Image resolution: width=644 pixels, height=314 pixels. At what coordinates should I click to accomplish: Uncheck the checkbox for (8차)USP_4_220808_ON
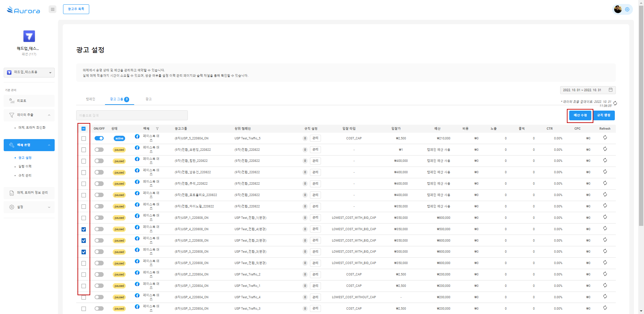coord(84,230)
